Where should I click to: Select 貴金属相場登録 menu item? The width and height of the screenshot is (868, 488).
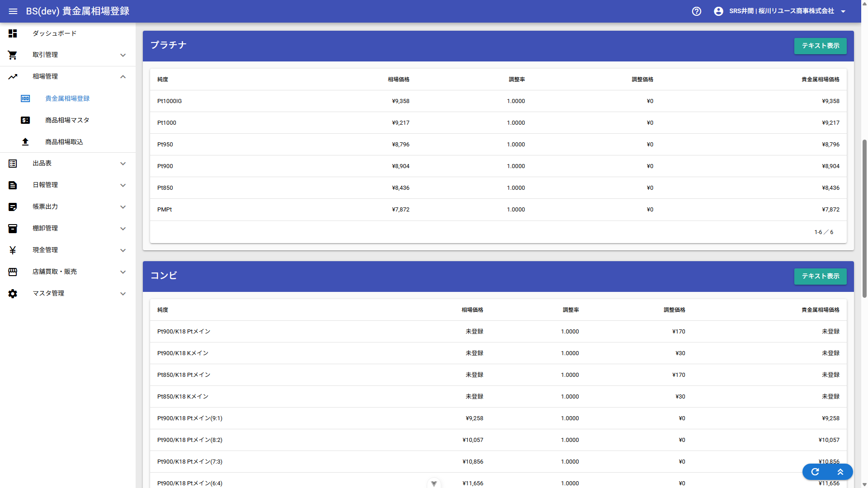(x=68, y=99)
